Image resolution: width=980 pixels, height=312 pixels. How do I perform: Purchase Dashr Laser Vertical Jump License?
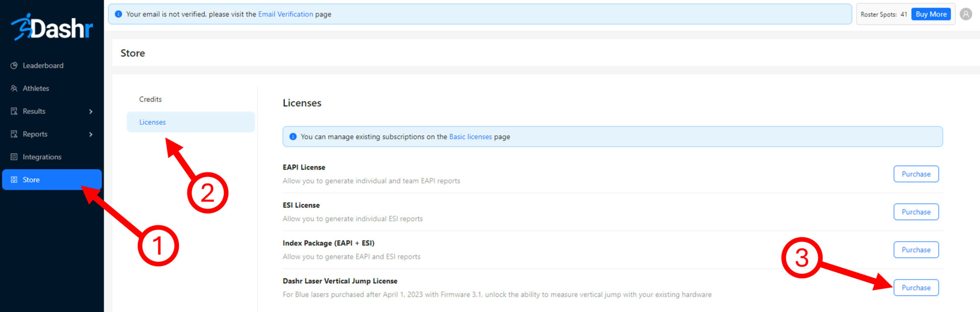coord(915,288)
